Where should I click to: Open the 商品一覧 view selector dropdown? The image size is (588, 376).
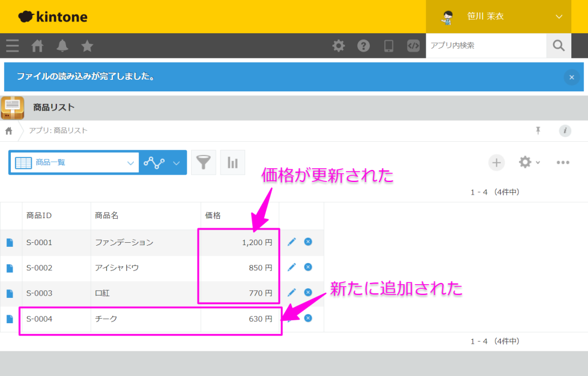click(75, 162)
